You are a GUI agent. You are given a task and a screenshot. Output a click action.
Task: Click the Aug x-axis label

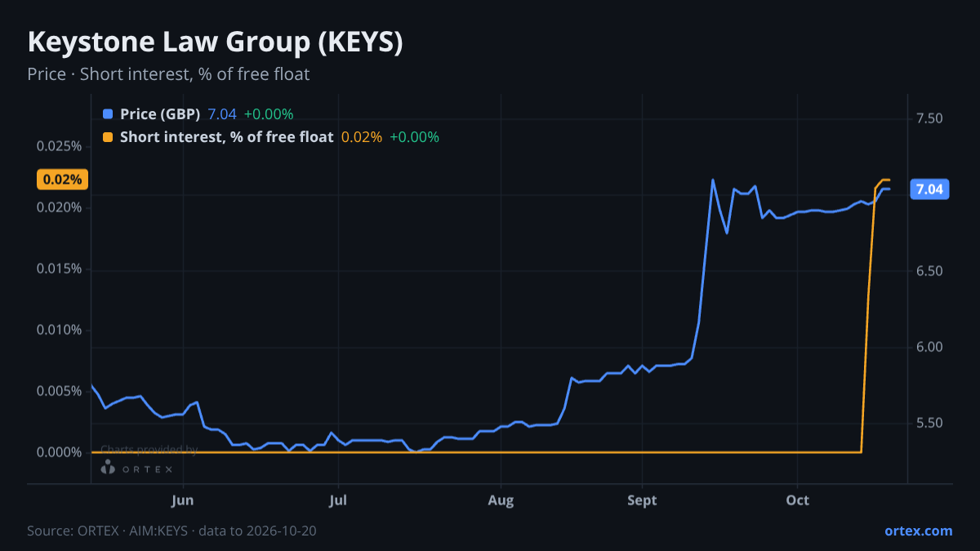(501, 500)
